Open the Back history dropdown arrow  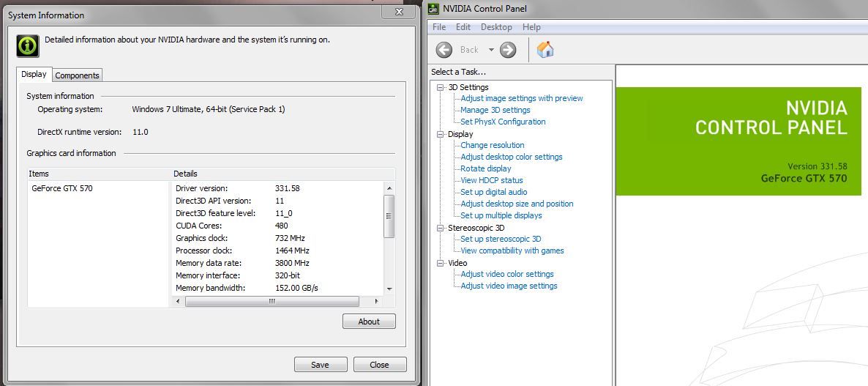(492, 50)
